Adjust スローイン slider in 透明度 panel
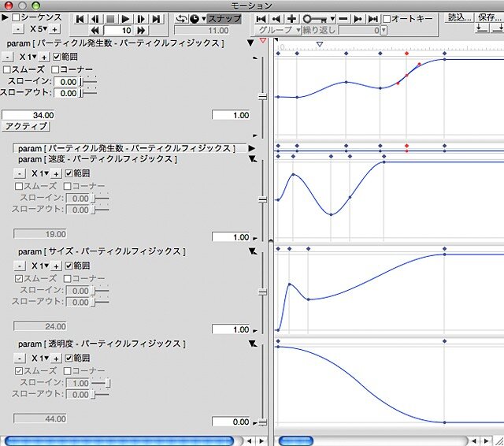504x446 pixels. click(101, 383)
